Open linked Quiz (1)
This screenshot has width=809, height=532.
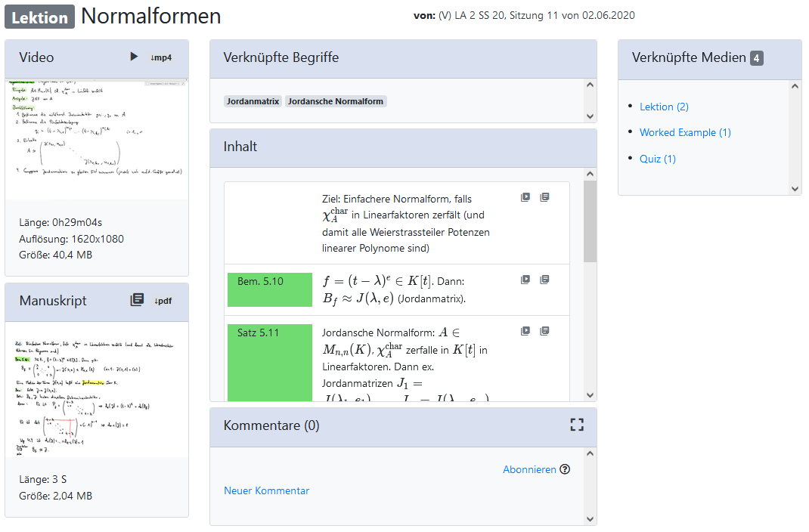coord(658,159)
